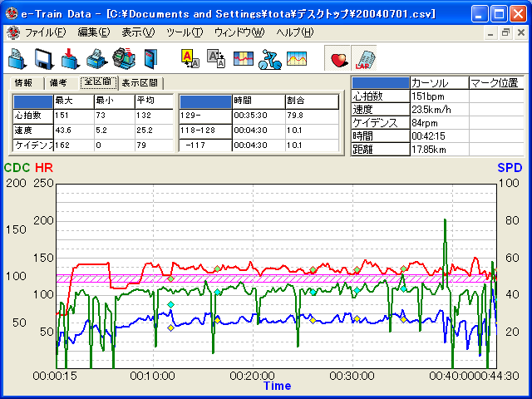Viewport: 532px width, 399px height.
Task: Click the マーク位置 column header
Action: (x=495, y=83)
